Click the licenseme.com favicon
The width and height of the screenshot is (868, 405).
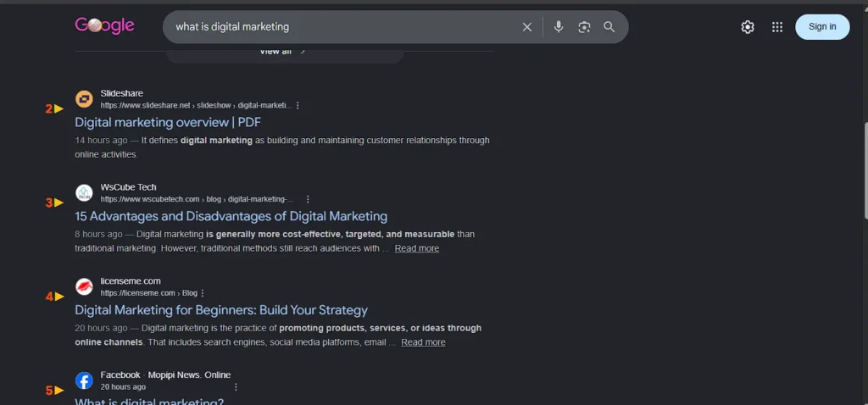84,286
